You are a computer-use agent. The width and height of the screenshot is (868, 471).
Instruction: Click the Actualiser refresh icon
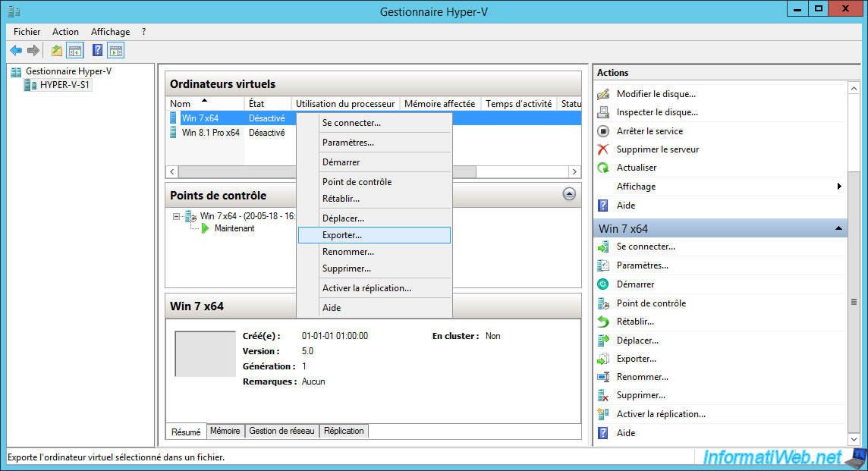coord(603,168)
